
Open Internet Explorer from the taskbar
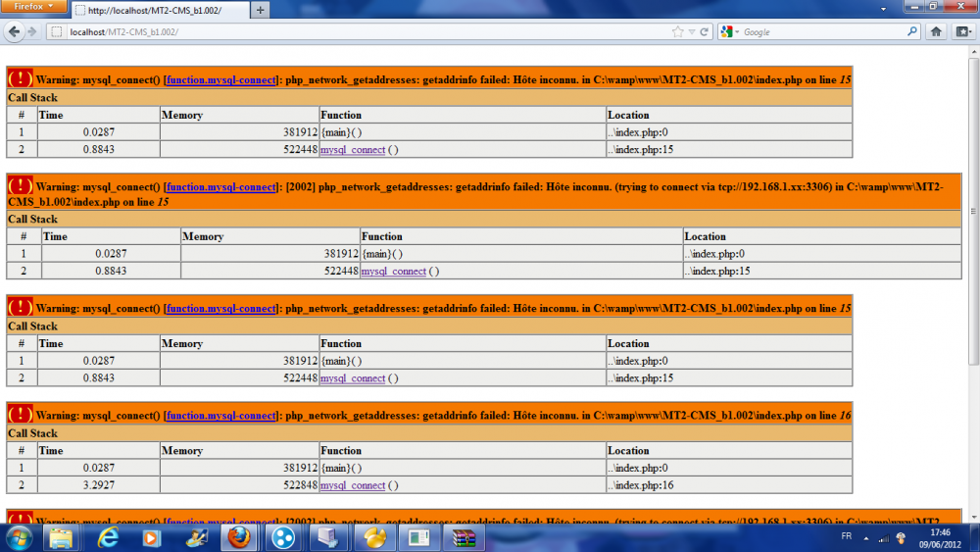tap(108, 537)
